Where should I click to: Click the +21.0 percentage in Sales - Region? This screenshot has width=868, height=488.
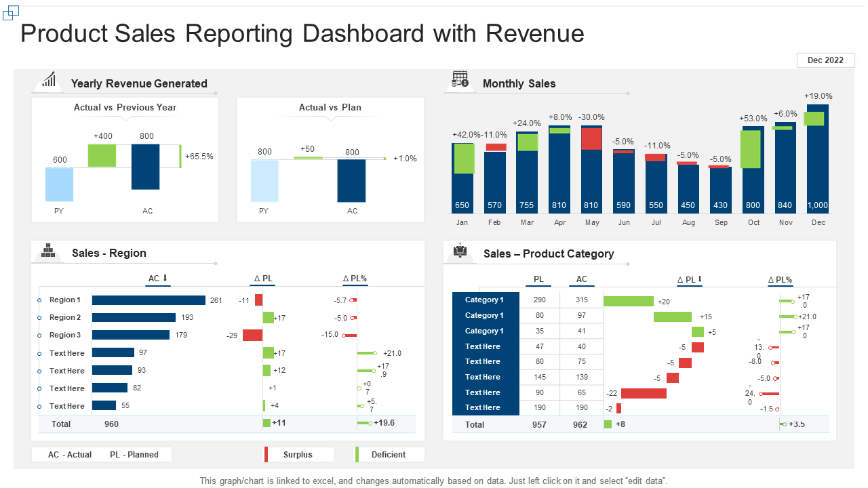point(393,353)
